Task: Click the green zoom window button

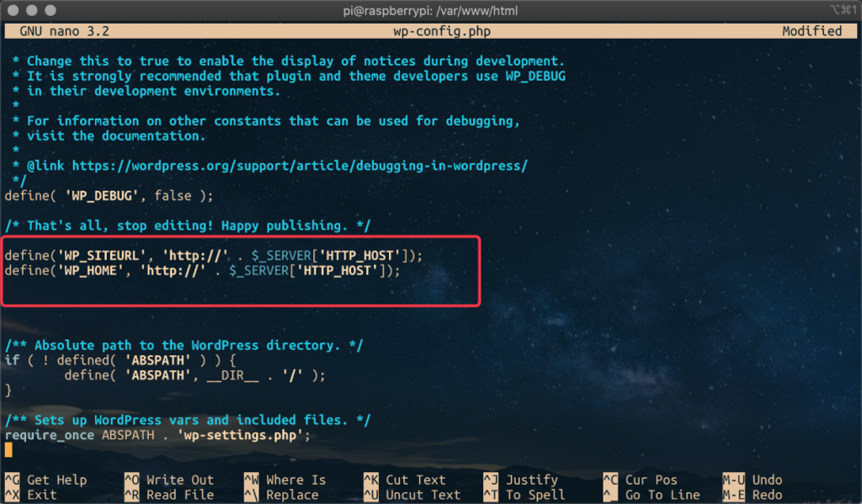Action: (x=51, y=10)
